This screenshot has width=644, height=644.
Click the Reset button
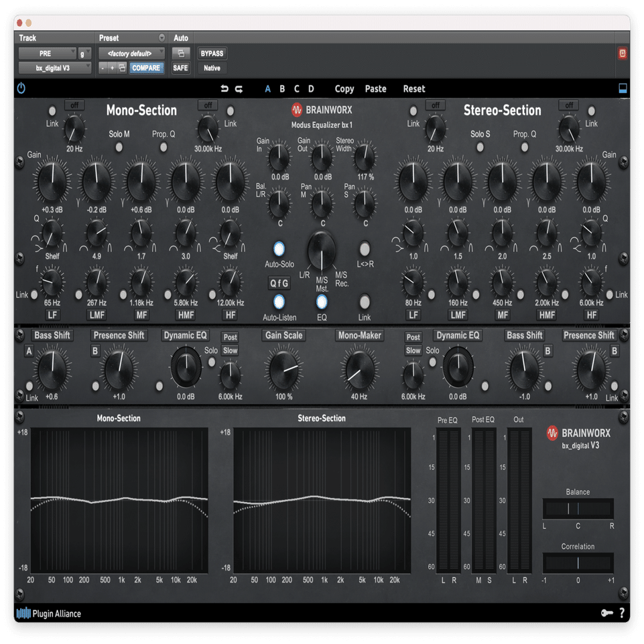[x=414, y=88]
